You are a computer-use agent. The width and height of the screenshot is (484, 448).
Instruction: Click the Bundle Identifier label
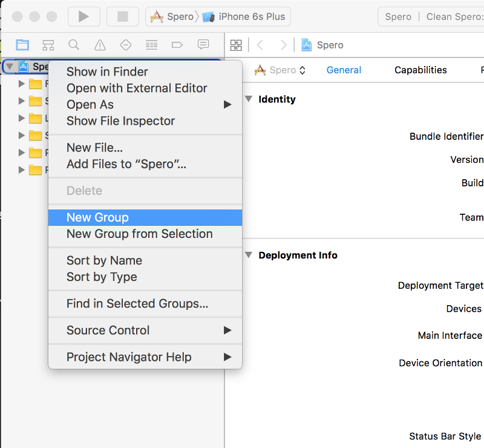(x=446, y=136)
